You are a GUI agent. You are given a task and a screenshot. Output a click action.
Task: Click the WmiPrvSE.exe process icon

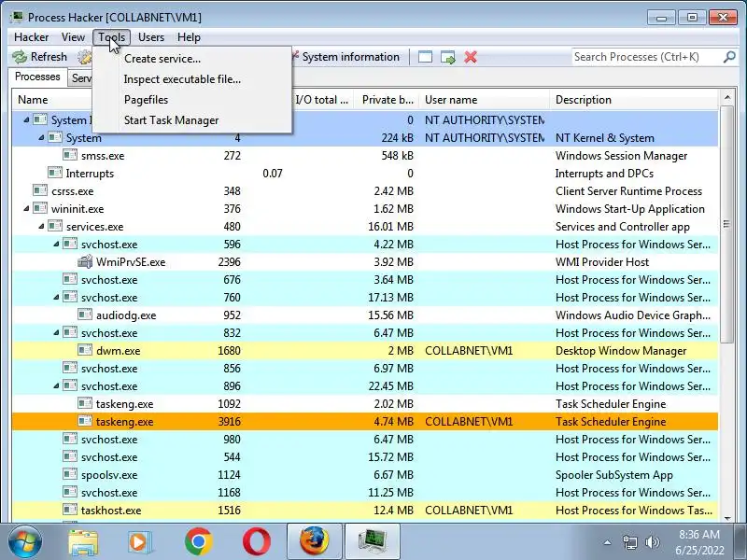85,261
